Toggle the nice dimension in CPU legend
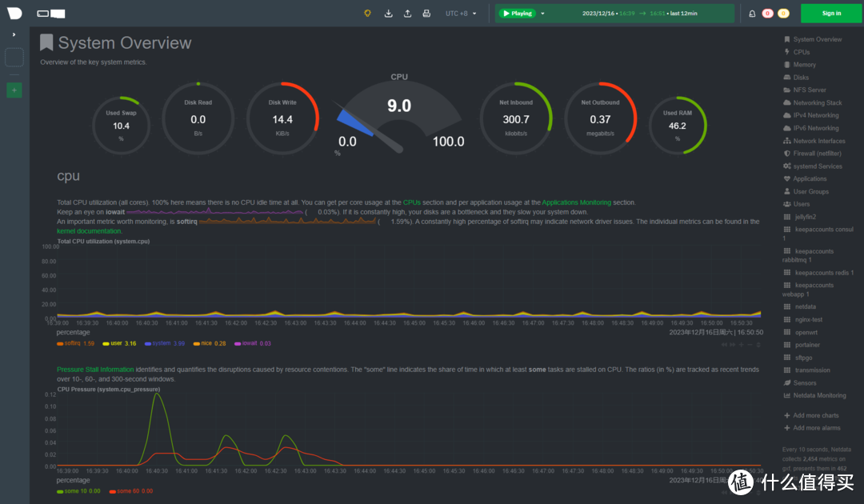Screen dimensions: 864x504 click(210, 343)
